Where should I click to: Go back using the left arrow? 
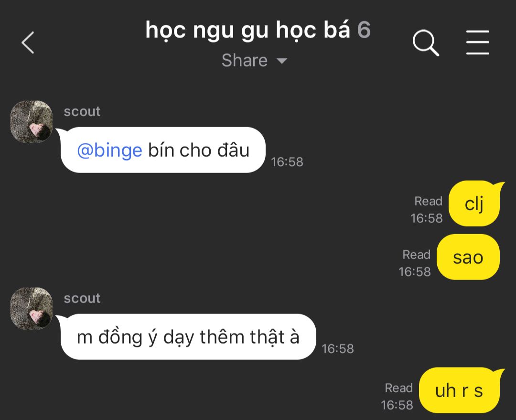point(28,43)
